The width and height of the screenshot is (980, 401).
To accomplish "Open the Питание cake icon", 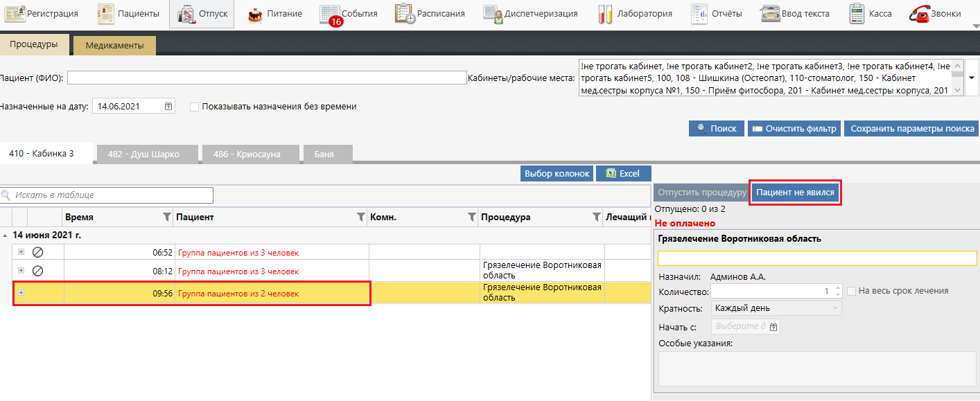I will click(255, 14).
